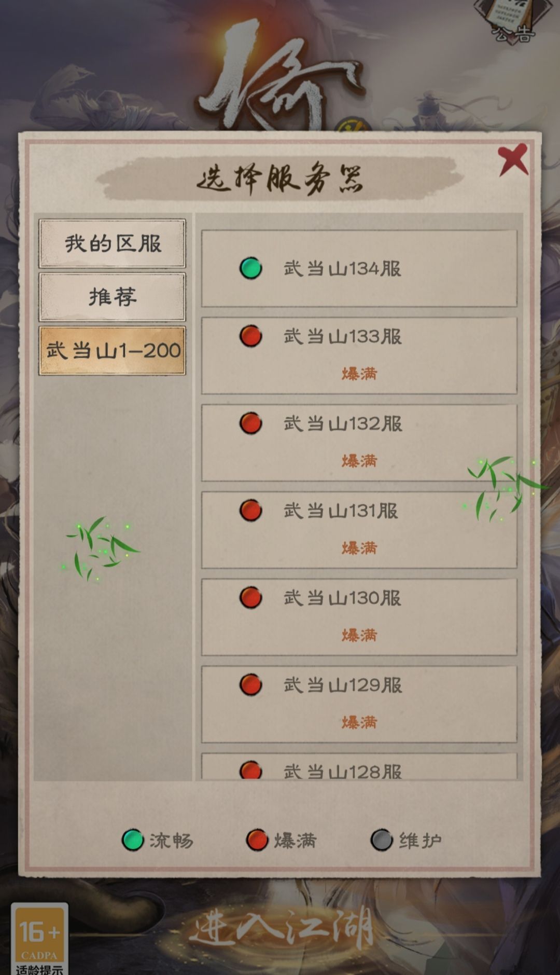Choose server 武当山130服
The width and height of the screenshot is (560, 975).
tap(359, 617)
